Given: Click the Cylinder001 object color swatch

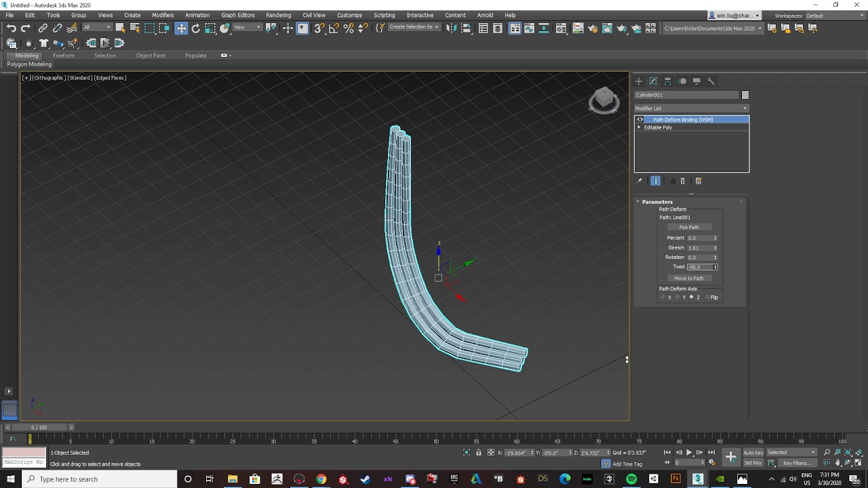Looking at the screenshot, I should [x=745, y=95].
